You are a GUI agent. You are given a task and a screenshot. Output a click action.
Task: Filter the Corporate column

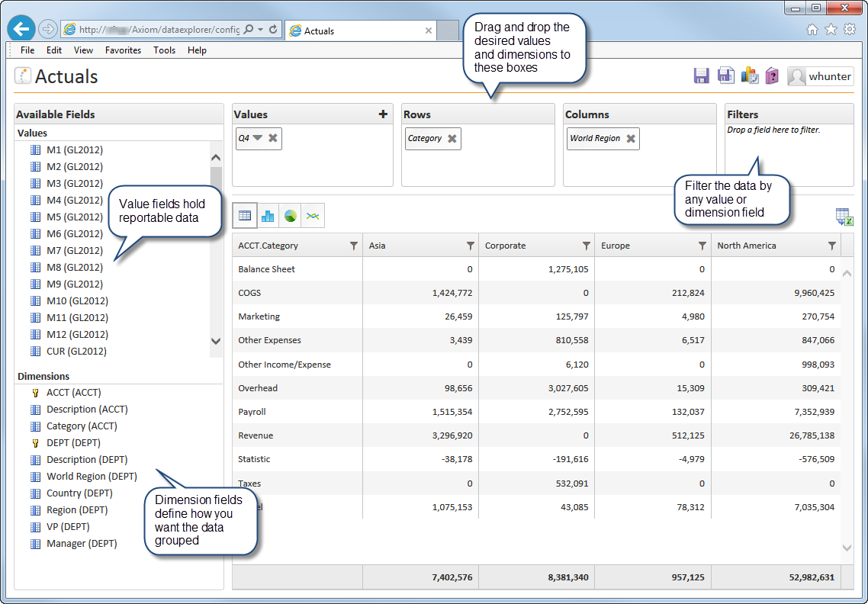pyautogui.click(x=587, y=246)
